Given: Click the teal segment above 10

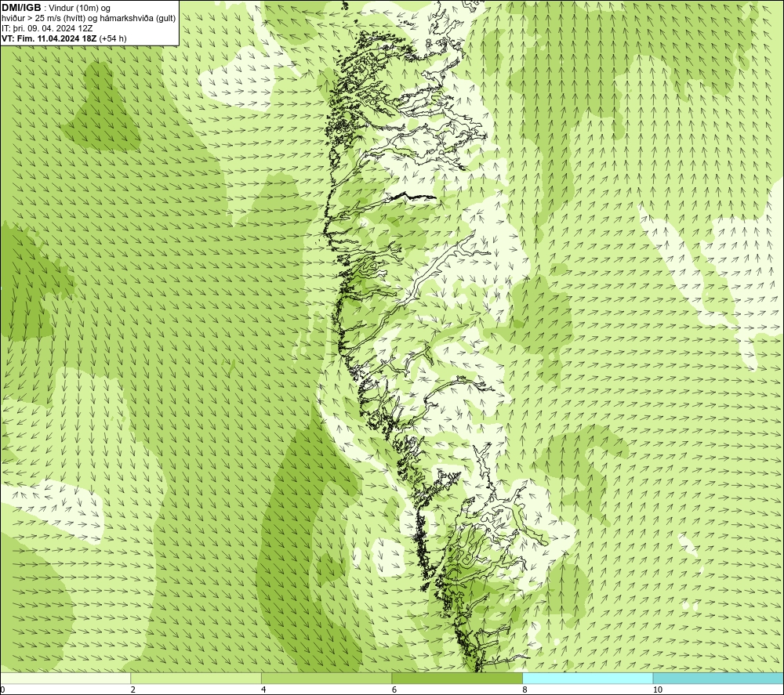Looking at the screenshot, I should (718, 678).
